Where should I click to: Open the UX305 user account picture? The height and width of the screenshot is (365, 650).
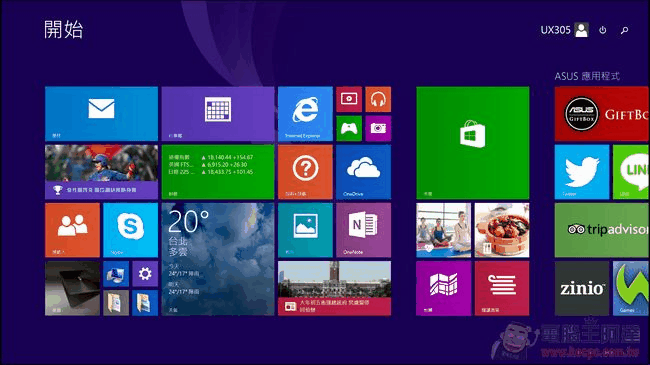582,30
